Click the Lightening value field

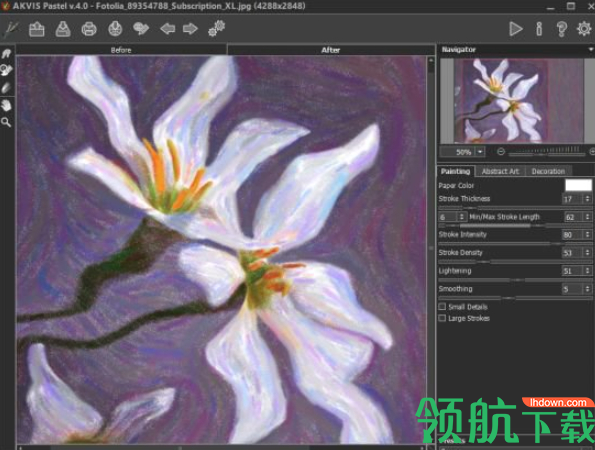click(x=572, y=271)
